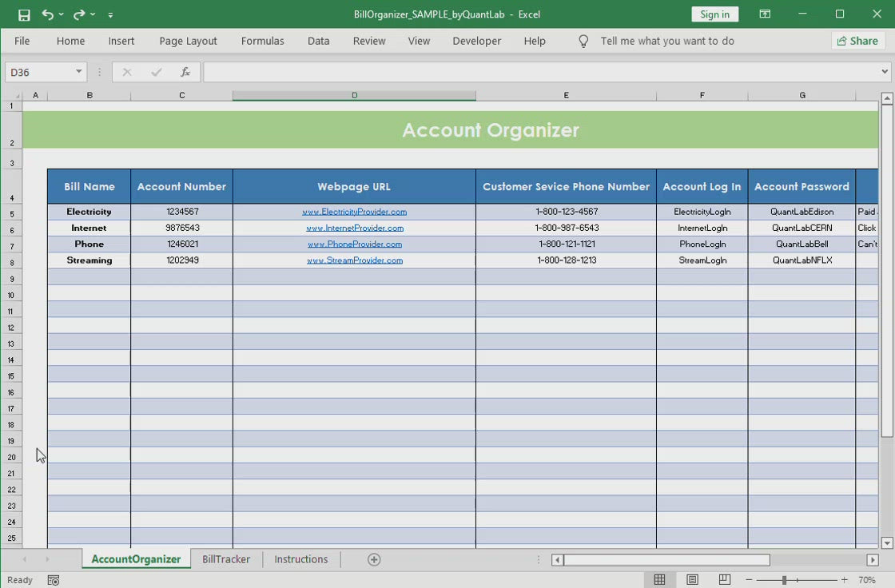This screenshot has height=588, width=895.
Task: Open the Formulas ribbon tab
Action: (262, 41)
